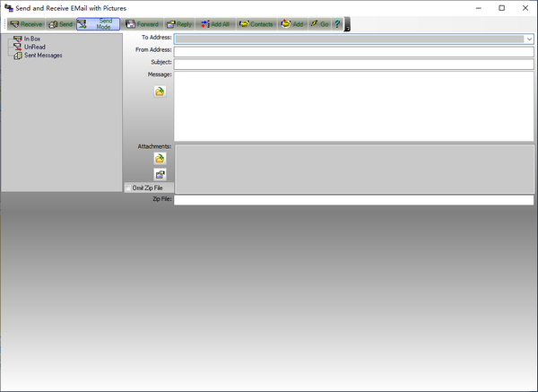538x392 pixels.
Task: Expand the To Address dropdown
Action: 530,39
